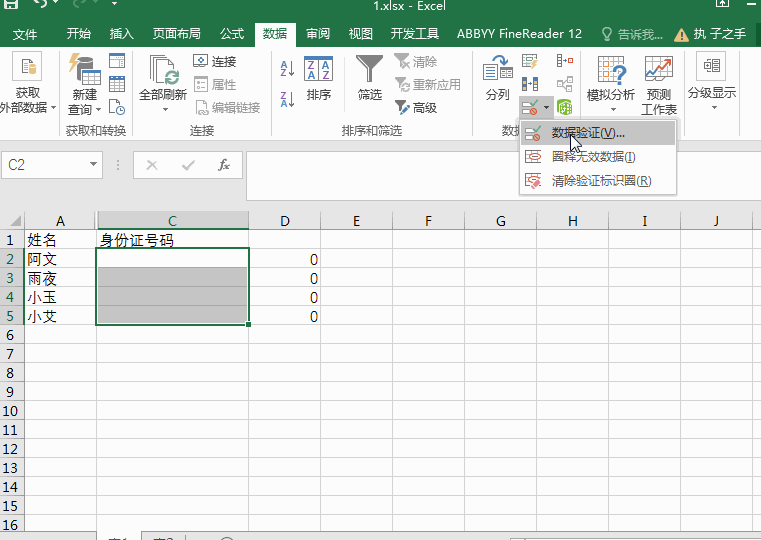Sort descending with the Z-to-A icon
This screenshot has width=761, height=540.
287,99
